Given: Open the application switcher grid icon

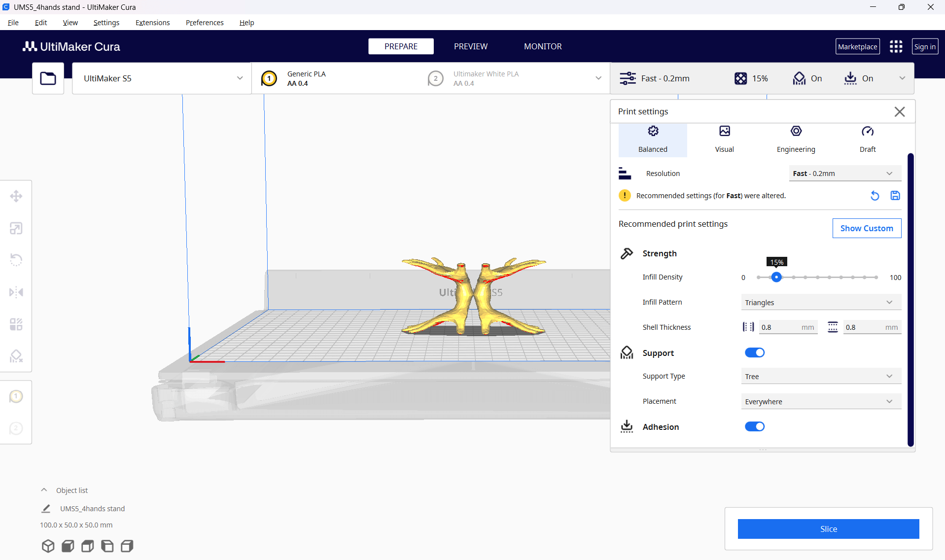Looking at the screenshot, I should point(896,46).
